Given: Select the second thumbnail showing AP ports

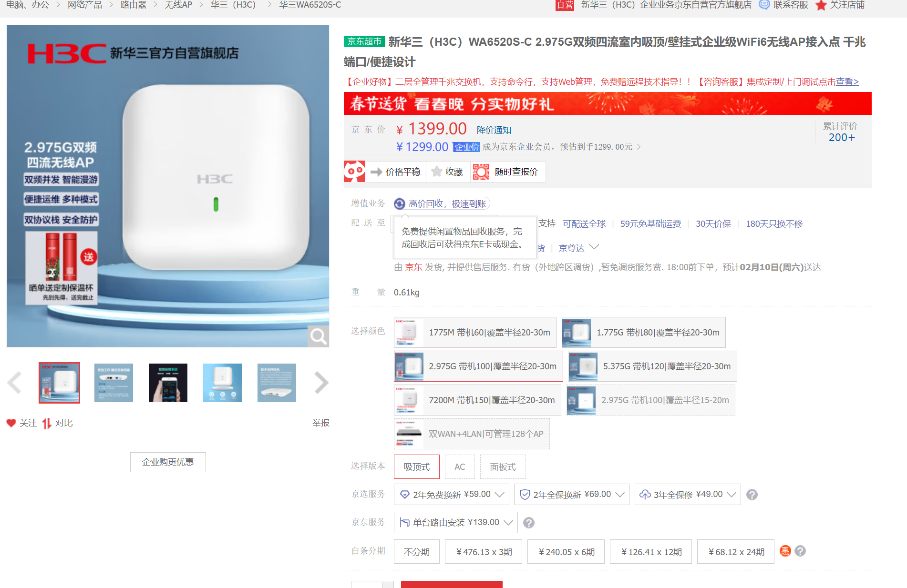Looking at the screenshot, I should coord(113,383).
